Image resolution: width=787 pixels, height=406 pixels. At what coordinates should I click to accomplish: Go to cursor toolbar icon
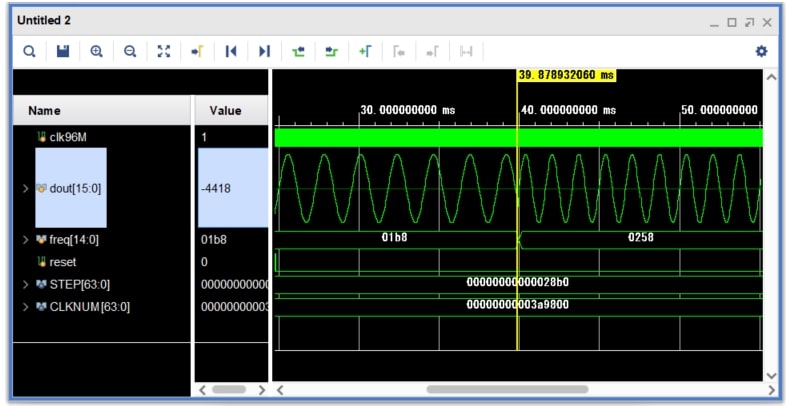pyautogui.click(x=197, y=51)
